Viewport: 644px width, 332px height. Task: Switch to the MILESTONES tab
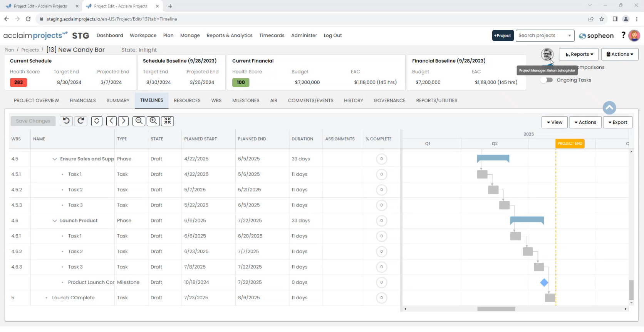coord(245,100)
